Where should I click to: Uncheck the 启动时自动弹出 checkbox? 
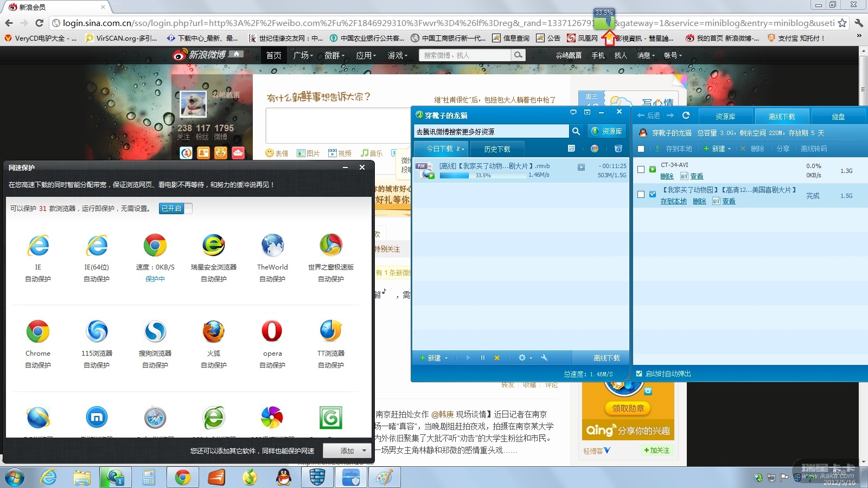pyautogui.click(x=639, y=374)
